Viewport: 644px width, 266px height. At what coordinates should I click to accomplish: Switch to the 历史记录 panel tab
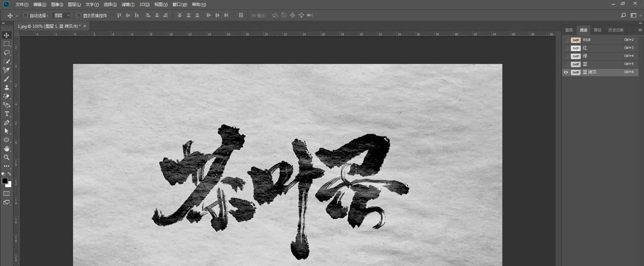[615, 30]
